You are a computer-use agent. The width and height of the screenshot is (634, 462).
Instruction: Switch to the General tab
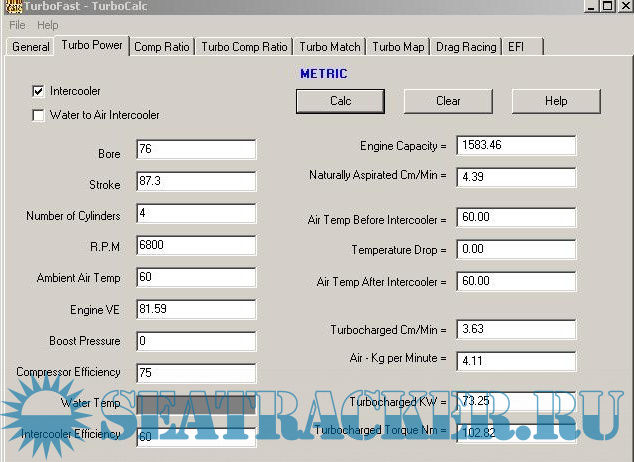point(31,47)
